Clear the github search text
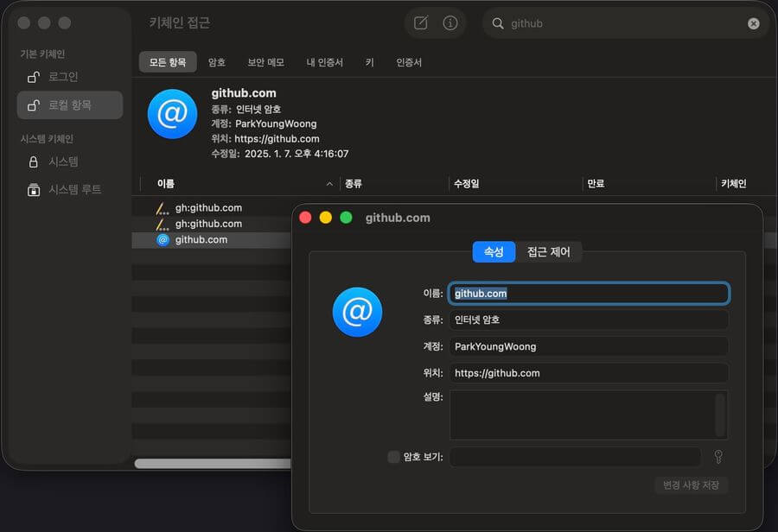The image size is (778, 532). click(x=753, y=23)
